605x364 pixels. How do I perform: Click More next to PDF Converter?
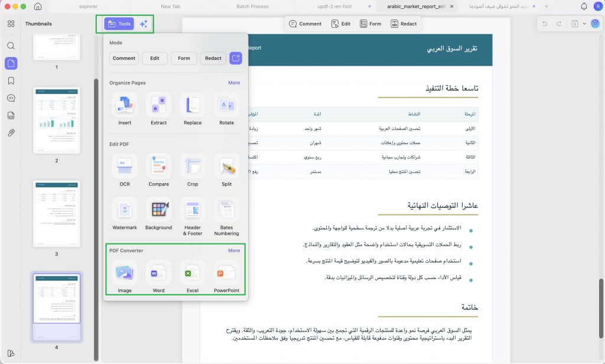coord(234,251)
